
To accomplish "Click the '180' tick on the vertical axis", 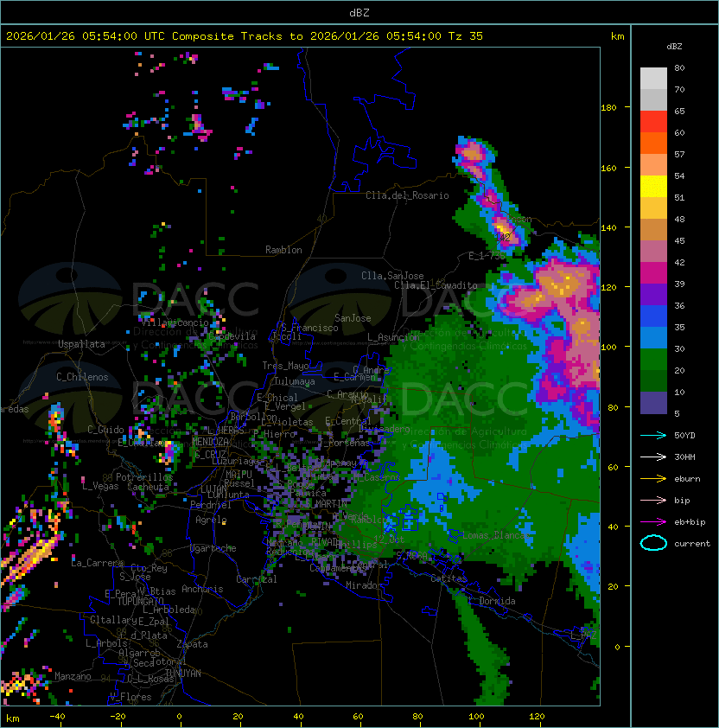I will pyautogui.click(x=608, y=108).
